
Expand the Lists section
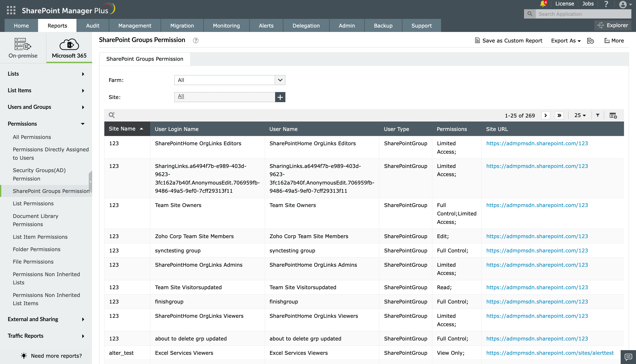point(46,74)
